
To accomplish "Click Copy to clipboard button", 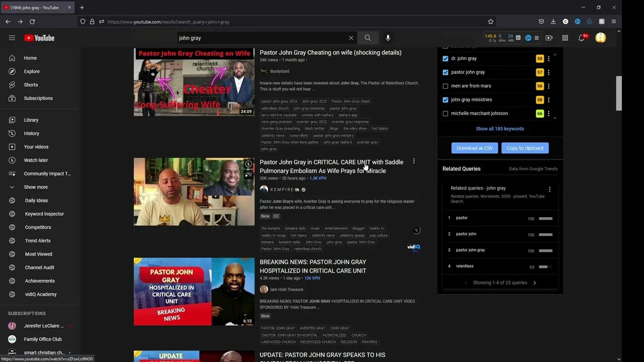I will point(525,148).
